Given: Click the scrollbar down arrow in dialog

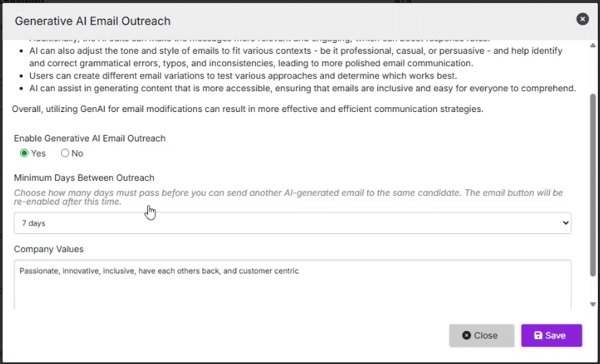Looking at the screenshot, I should tap(593, 304).
